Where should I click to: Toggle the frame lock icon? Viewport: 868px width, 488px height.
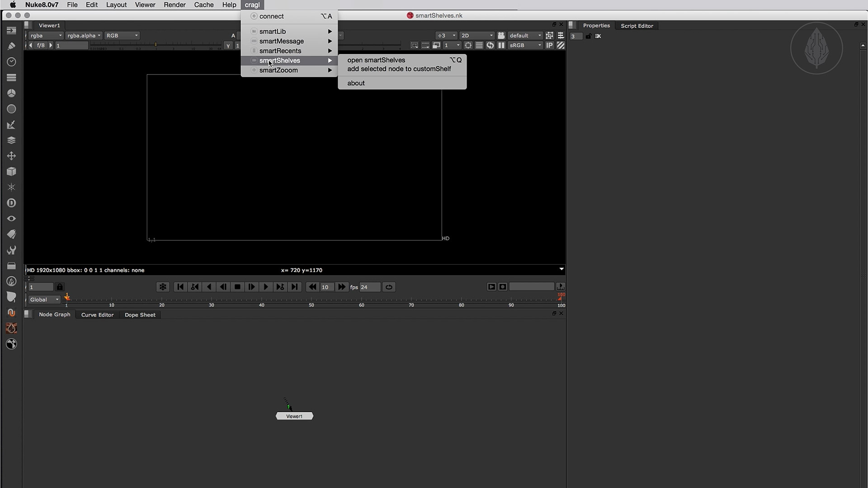click(60, 287)
